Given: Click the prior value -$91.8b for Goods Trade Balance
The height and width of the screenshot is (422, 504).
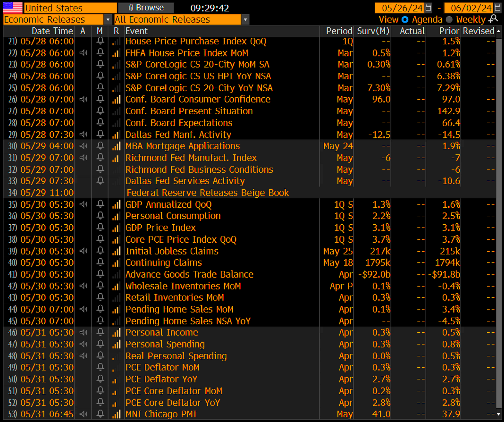Looking at the screenshot, I should (444, 274).
